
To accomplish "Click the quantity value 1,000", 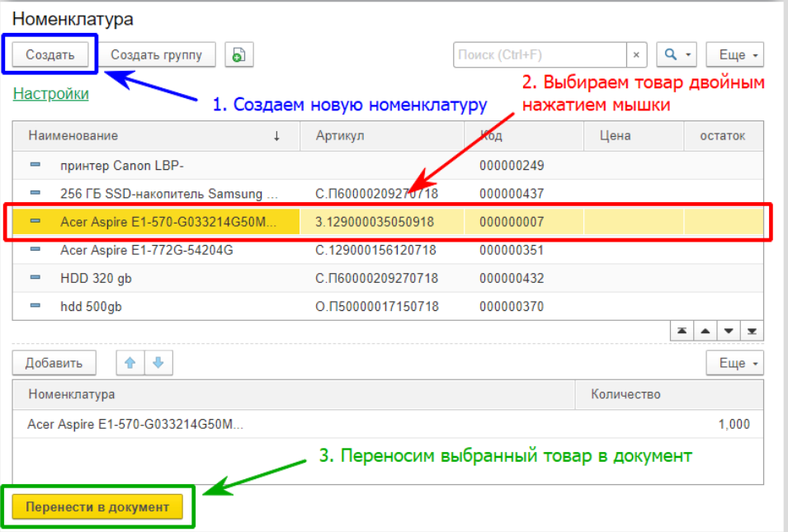I will coord(734,424).
